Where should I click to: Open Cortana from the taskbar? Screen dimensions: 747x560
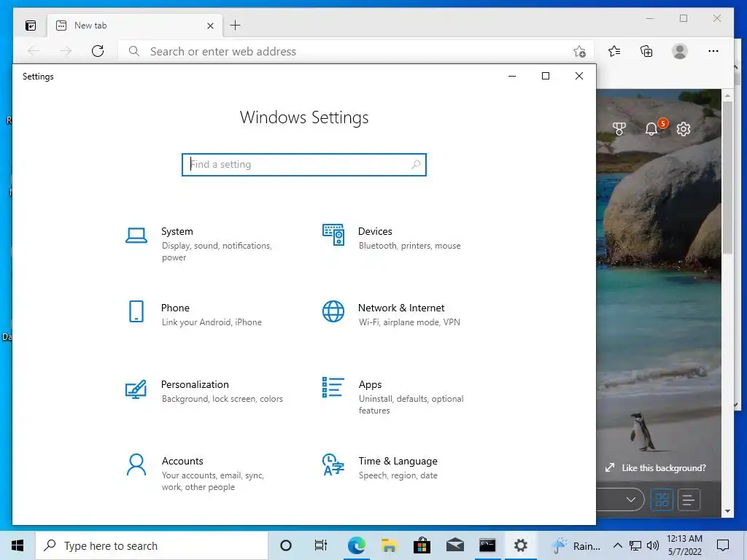pyautogui.click(x=286, y=545)
